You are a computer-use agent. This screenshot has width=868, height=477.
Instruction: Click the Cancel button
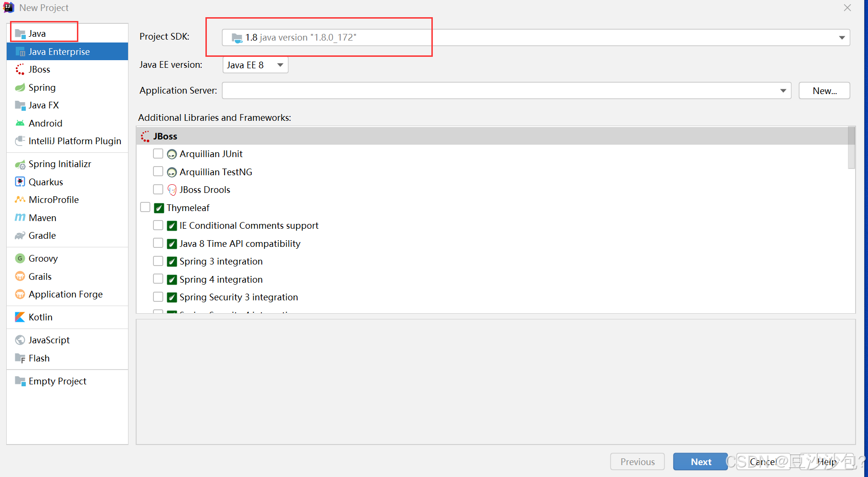click(763, 462)
